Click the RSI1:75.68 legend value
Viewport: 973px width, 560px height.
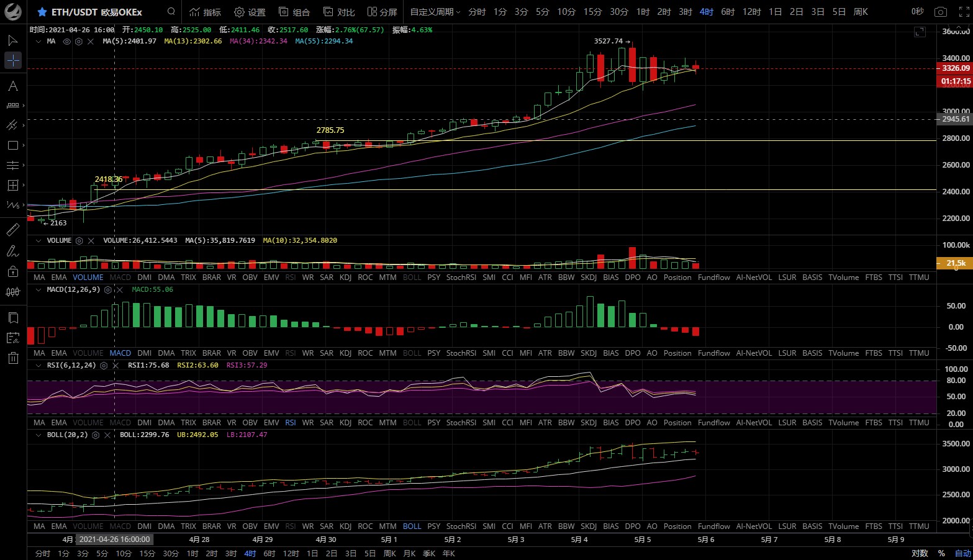click(148, 366)
